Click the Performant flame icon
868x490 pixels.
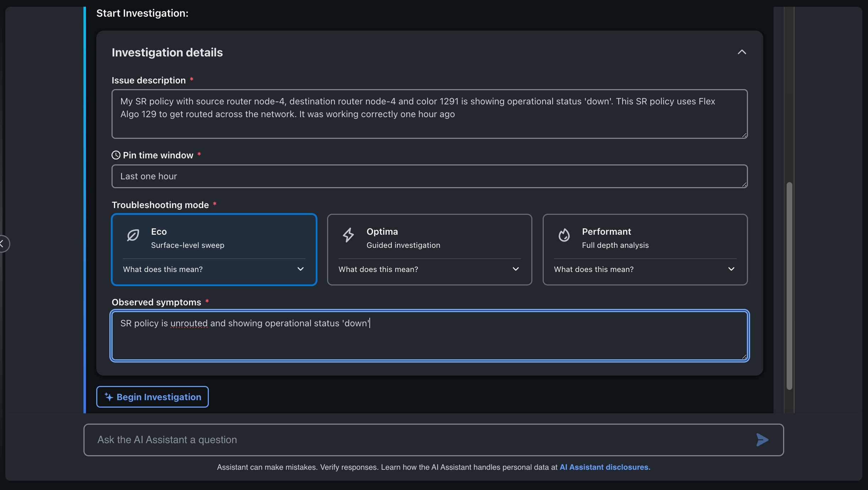pos(564,235)
